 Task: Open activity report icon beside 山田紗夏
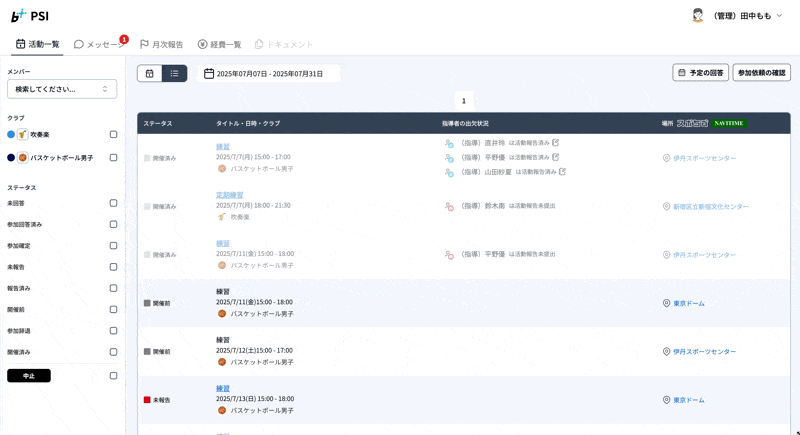(x=562, y=172)
